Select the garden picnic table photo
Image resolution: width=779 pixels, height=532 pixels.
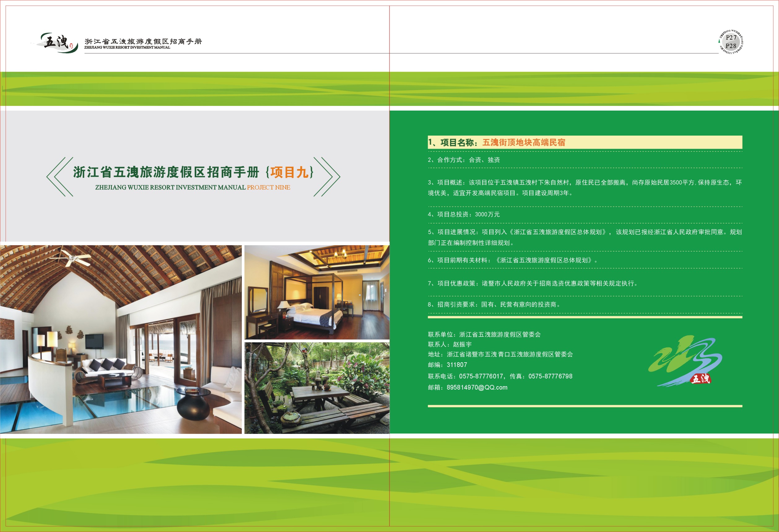(317, 388)
